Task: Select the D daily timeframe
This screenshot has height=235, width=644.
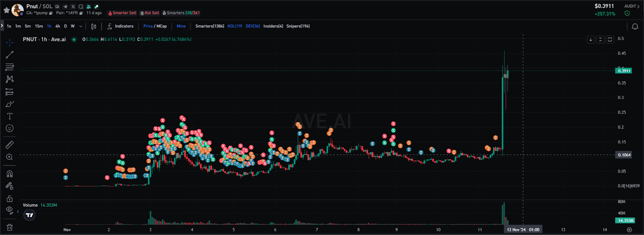Action: click(x=65, y=26)
